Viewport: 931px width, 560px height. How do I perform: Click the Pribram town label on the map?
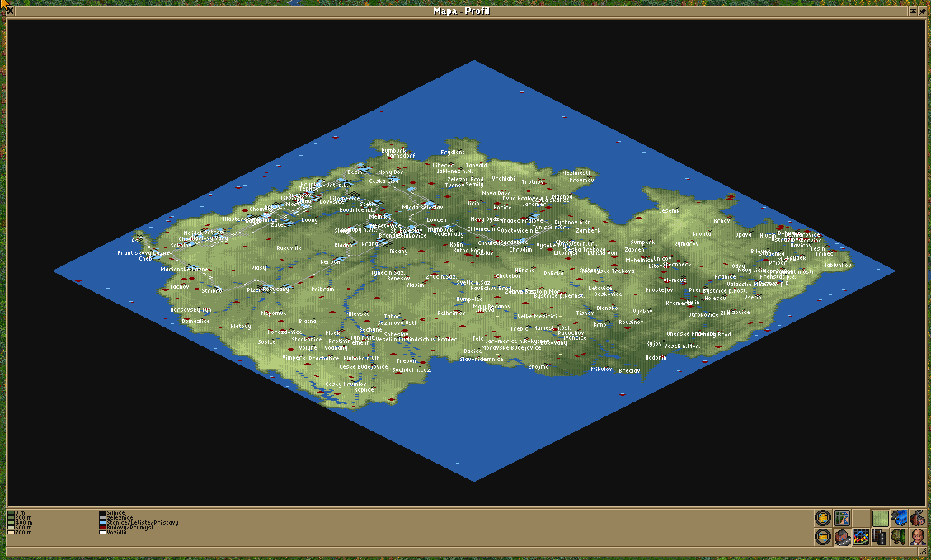[x=322, y=289]
